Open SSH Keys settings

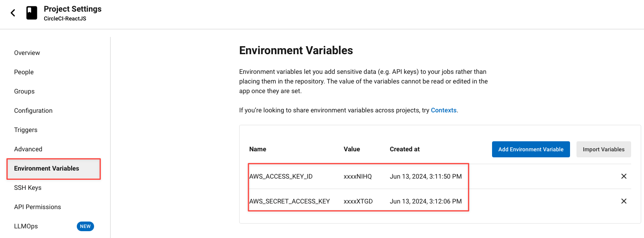28,188
